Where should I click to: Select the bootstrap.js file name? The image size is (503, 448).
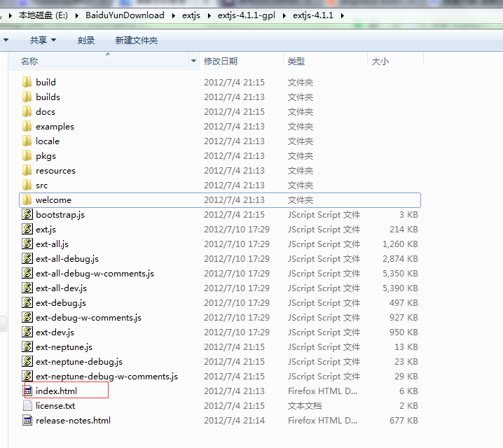(x=60, y=215)
